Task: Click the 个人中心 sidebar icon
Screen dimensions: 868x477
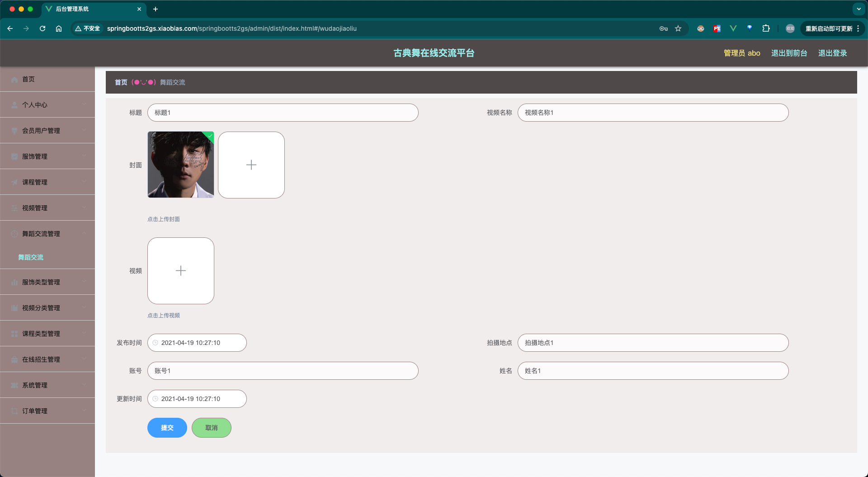Action: tap(14, 105)
